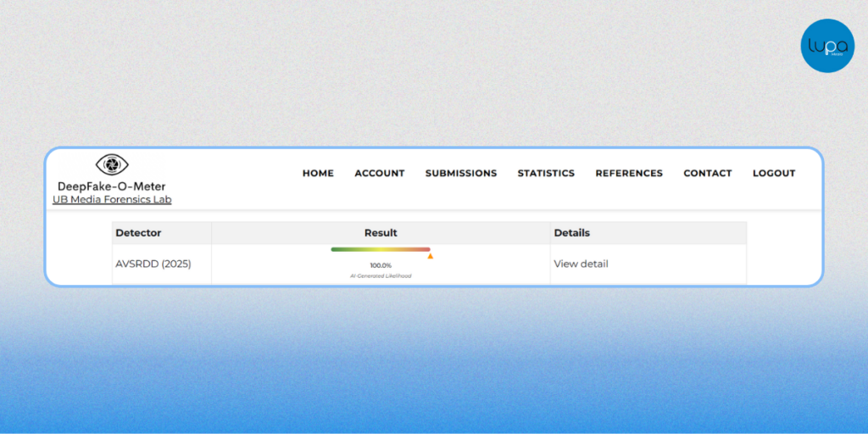This screenshot has height=434, width=868.
Task: Open View detail for AVSRDD result
Action: tap(581, 264)
